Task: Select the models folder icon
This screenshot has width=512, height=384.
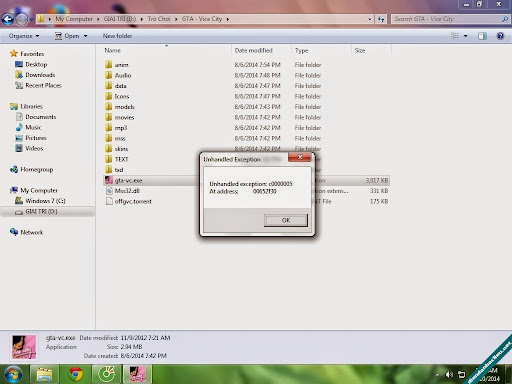Action: click(109, 107)
